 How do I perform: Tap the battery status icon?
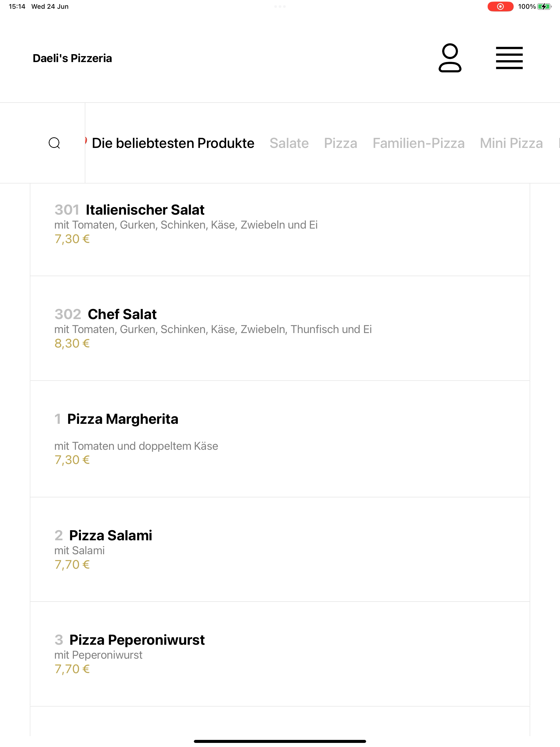544,6
